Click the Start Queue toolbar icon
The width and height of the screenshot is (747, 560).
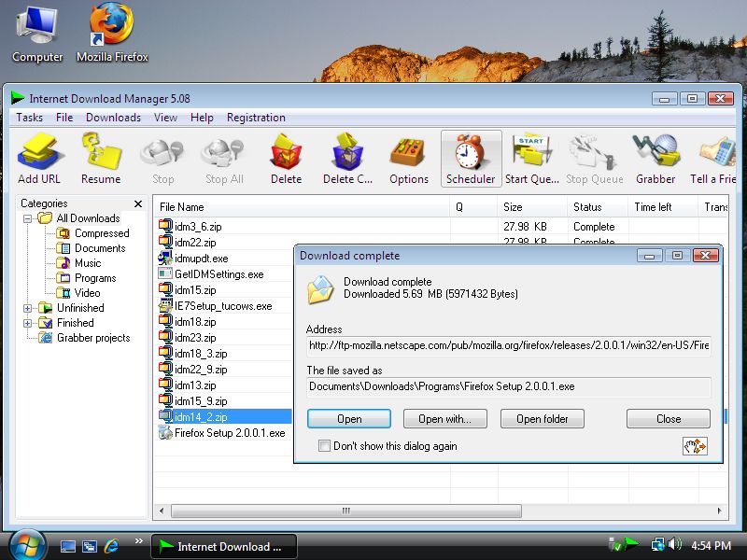[x=532, y=157]
